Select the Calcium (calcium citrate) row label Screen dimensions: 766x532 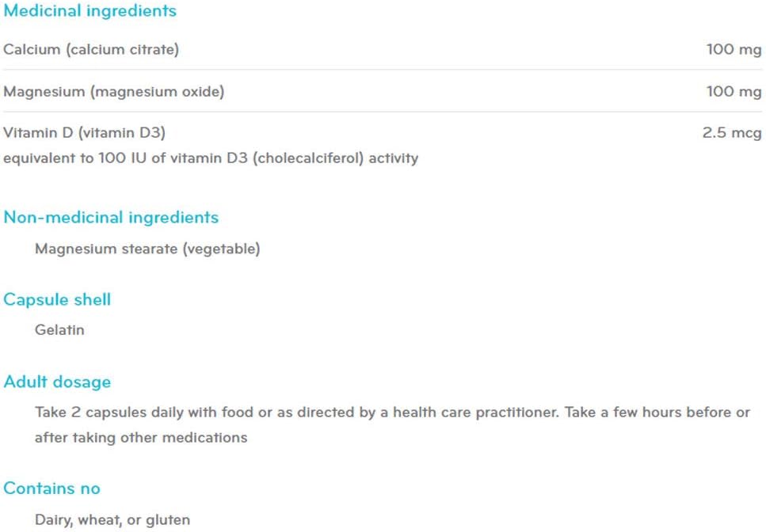[91, 50]
